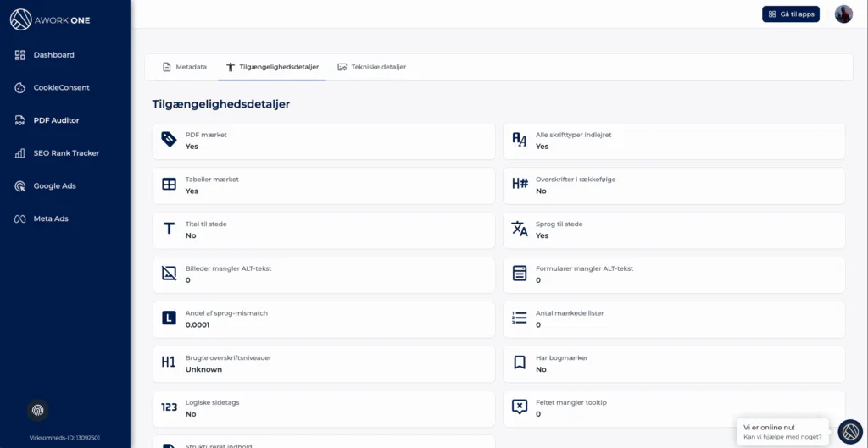Click the 'Har bogmærker' label
Screen dimensions: 868x448
point(562,358)
